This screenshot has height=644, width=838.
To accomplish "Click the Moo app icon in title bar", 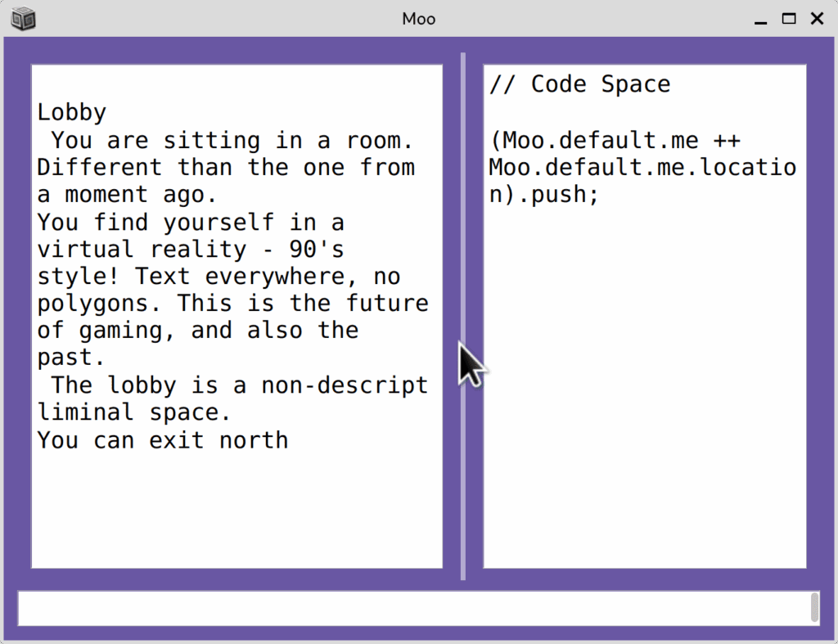I will coord(25,18).
